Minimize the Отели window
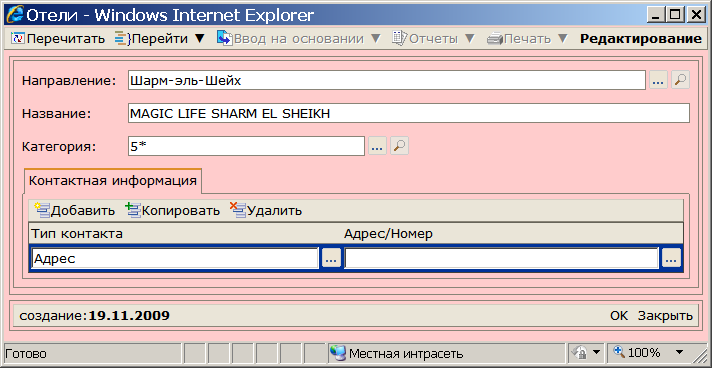The image size is (712, 368). pyautogui.click(x=657, y=15)
